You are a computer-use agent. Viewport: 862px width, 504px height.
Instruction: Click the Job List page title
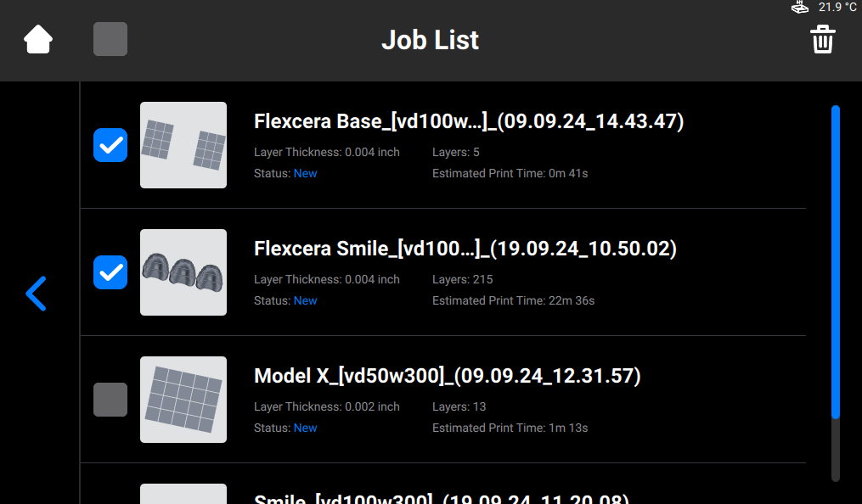point(430,40)
